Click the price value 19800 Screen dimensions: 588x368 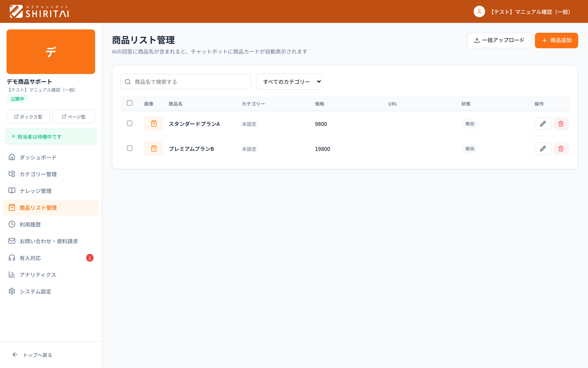click(x=322, y=149)
